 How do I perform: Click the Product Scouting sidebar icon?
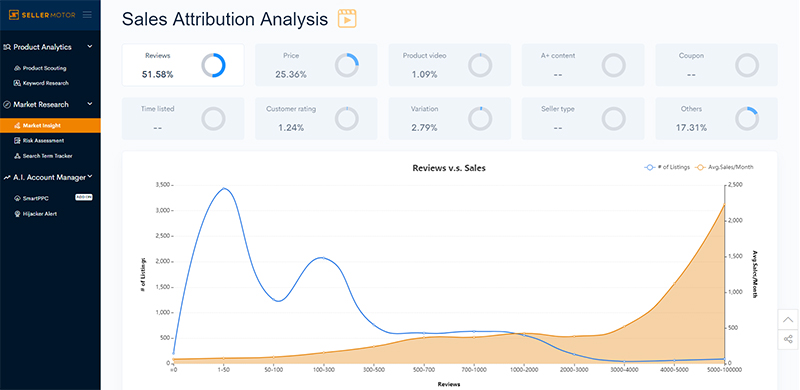point(17,68)
